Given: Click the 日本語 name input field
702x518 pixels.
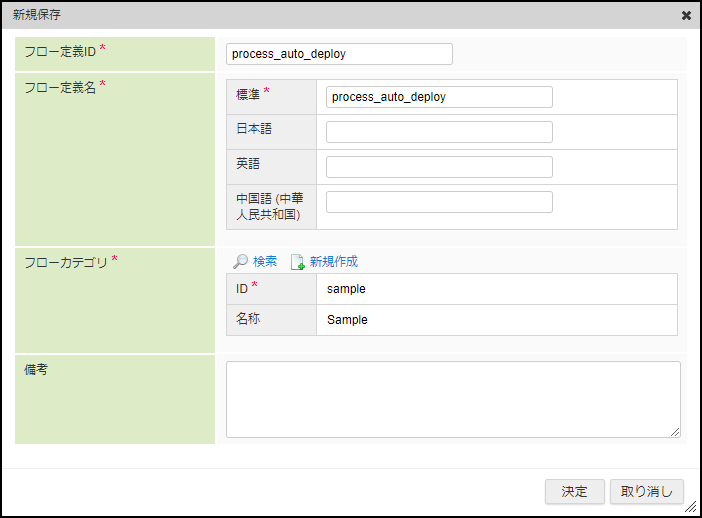Looking at the screenshot, I should pos(439,132).
